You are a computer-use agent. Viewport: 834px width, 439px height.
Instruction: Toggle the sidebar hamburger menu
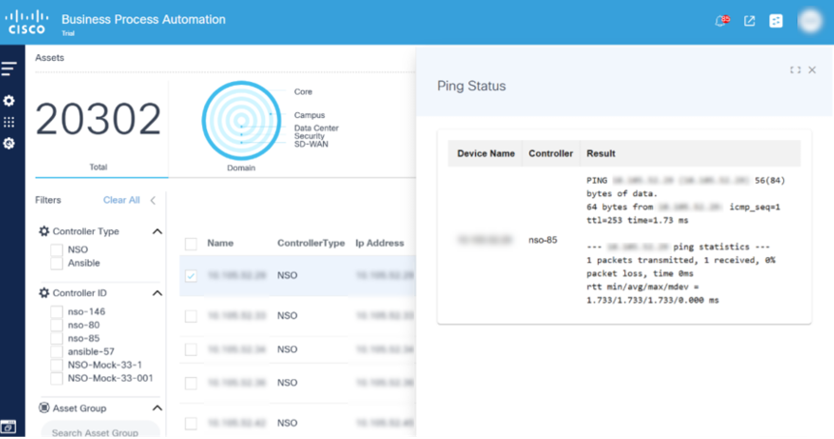9,69
